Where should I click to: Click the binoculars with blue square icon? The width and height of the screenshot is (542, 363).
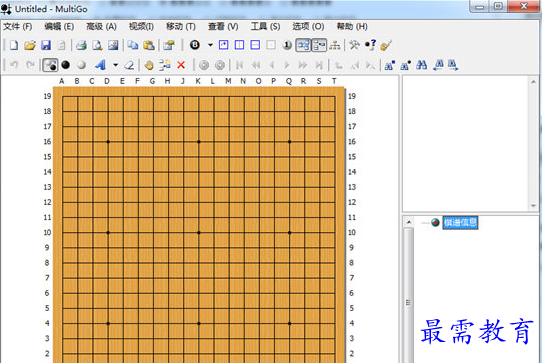pyautogui.click(x=390, y=65)
